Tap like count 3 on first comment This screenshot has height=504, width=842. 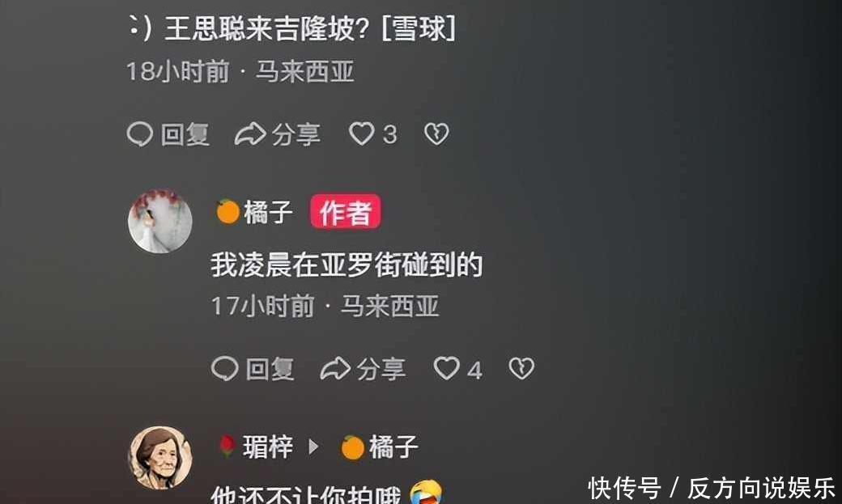(390, 135)
